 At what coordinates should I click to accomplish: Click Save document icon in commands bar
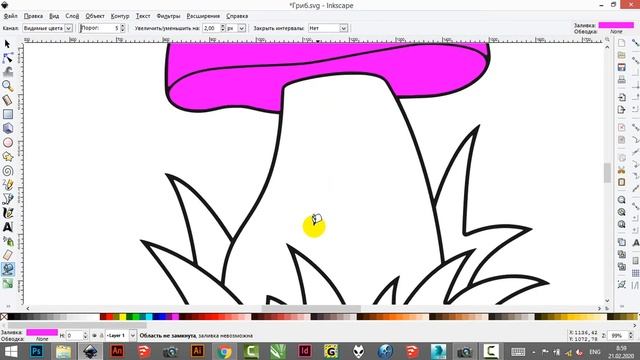(621, 67)
